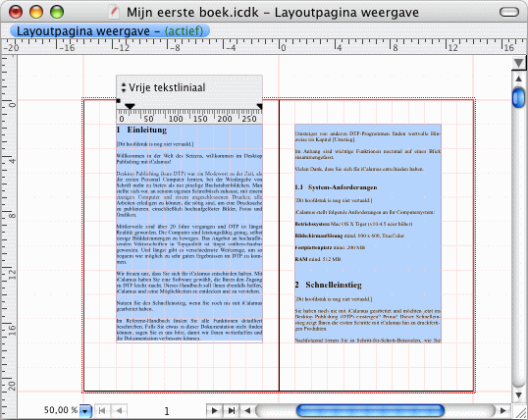The width and height of the screenshot is (528, 420).
Task: Click the boxed down-triangle button above vertical scrollbar
Action: (518, 63)
